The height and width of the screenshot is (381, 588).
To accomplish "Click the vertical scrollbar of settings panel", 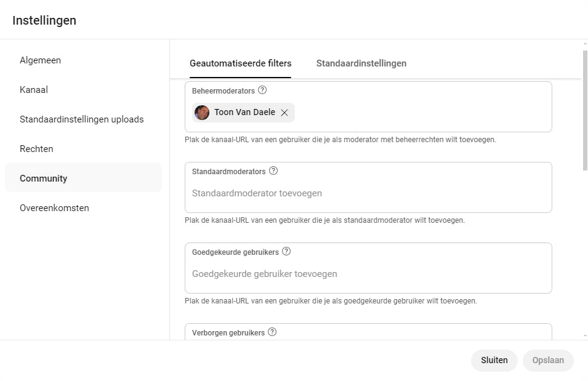I will pyautogui.click(x=585, y=111).
